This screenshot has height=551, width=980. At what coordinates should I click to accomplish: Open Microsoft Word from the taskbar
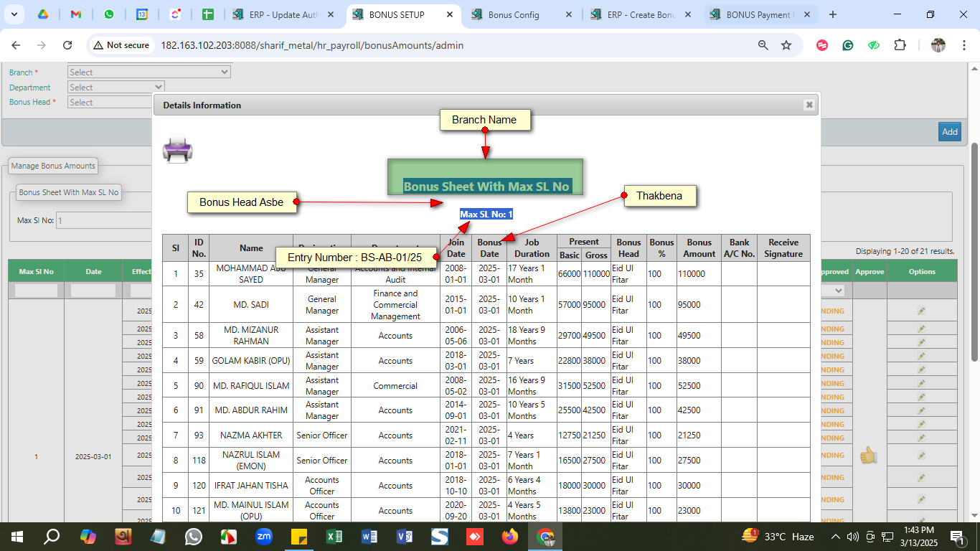(x=369, y=537)
